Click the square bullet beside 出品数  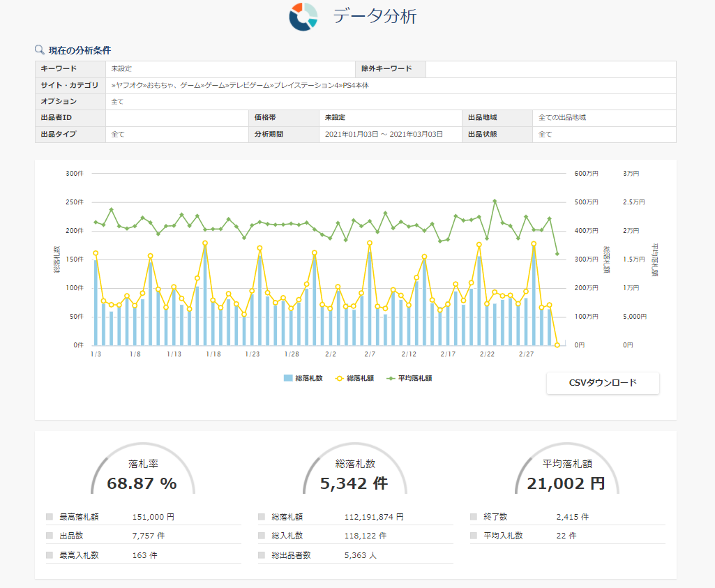pos(50,536)
